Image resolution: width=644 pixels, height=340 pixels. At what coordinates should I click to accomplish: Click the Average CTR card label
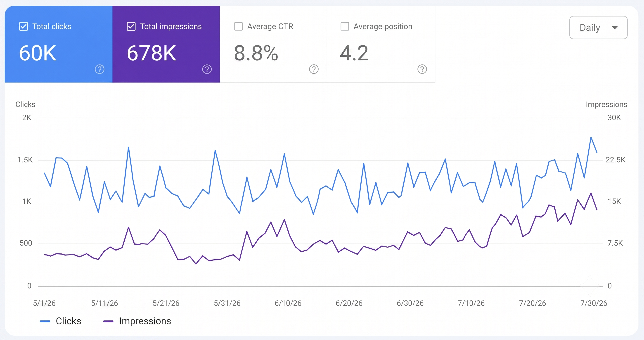click(x=270, y=26)
